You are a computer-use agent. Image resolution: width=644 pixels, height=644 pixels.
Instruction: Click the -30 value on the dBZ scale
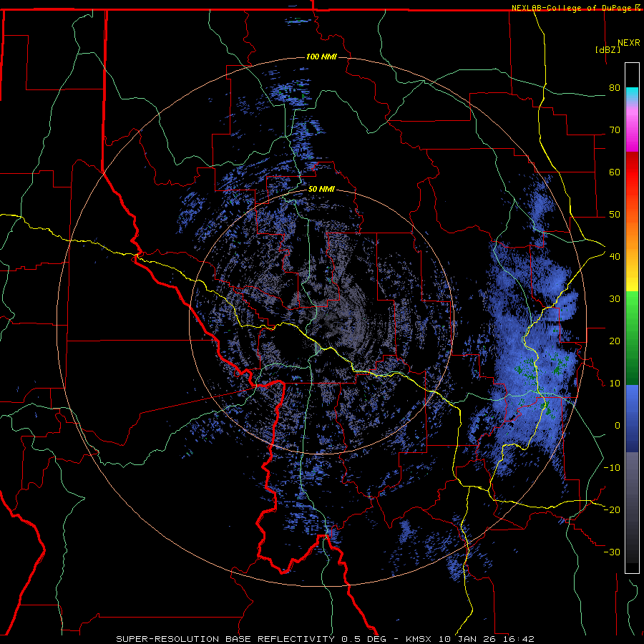pyautogui.click(x=612, y=552)
